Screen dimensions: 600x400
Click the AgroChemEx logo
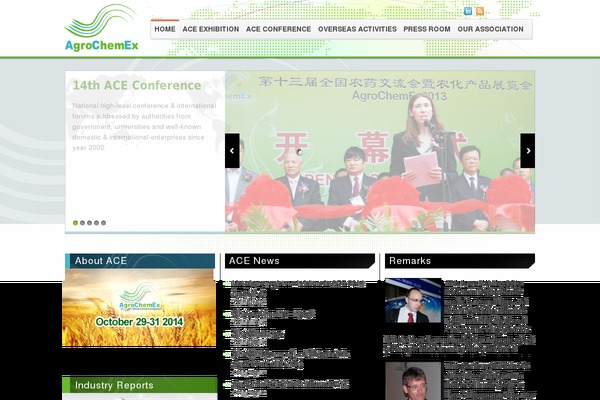point(101,28)
